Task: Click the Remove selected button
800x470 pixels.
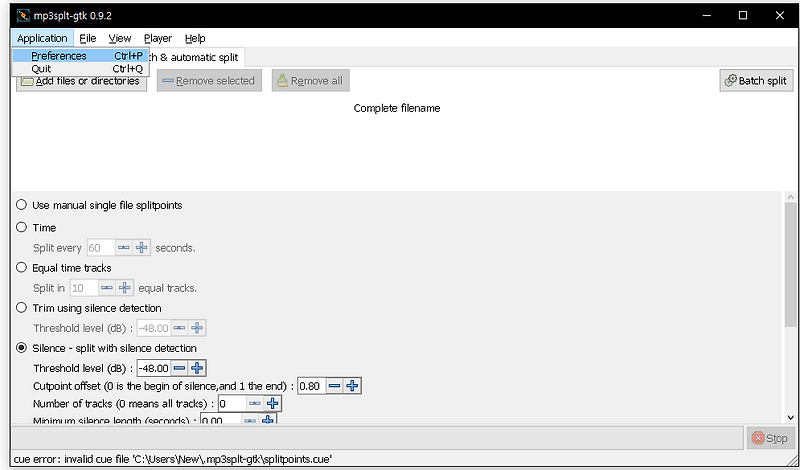Action: [209, 81]
